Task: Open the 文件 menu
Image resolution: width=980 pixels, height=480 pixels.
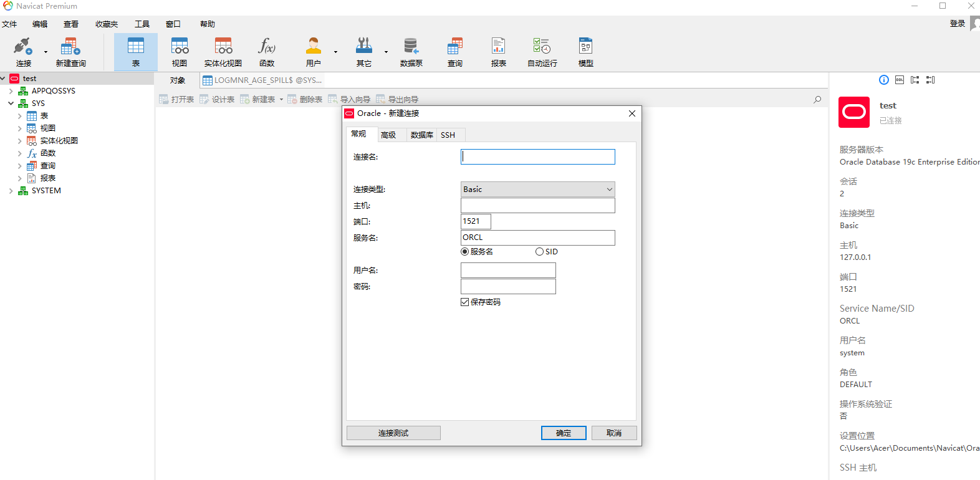Action: [9, 24]
